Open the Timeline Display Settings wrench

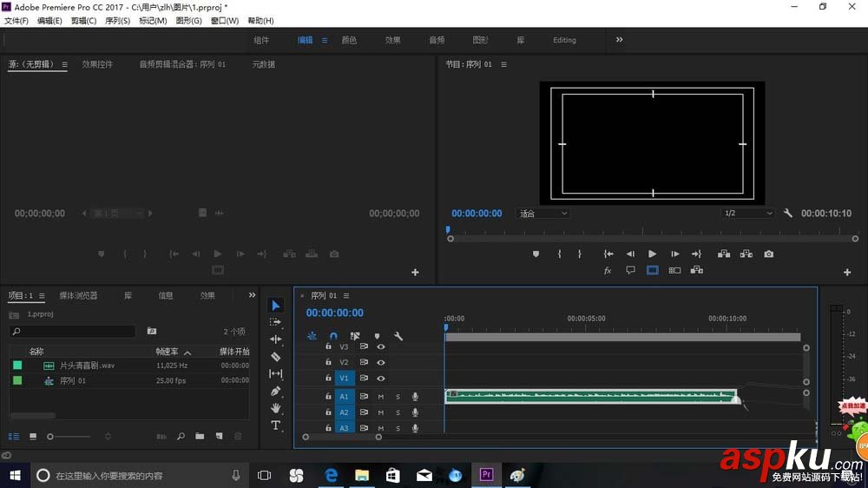click(x=398, y=336)
